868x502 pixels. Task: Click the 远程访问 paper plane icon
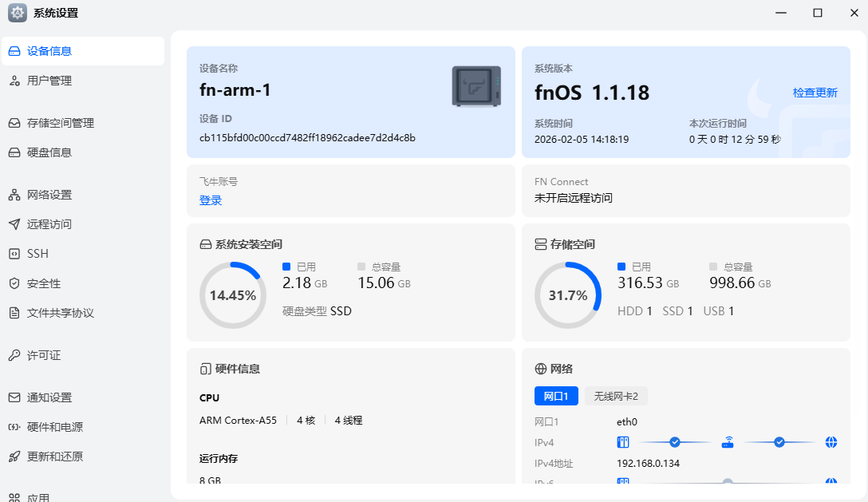click(14, 223)
